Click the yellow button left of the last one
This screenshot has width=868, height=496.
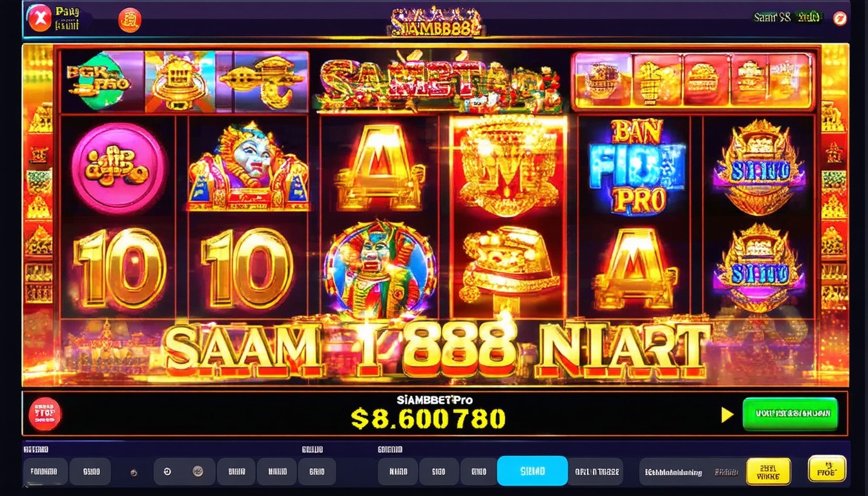[768, 471]
